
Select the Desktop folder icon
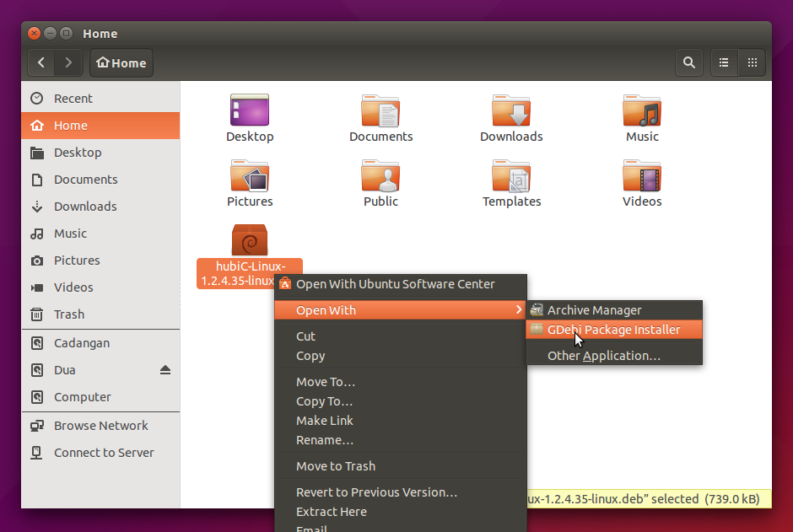coord(250,110)
